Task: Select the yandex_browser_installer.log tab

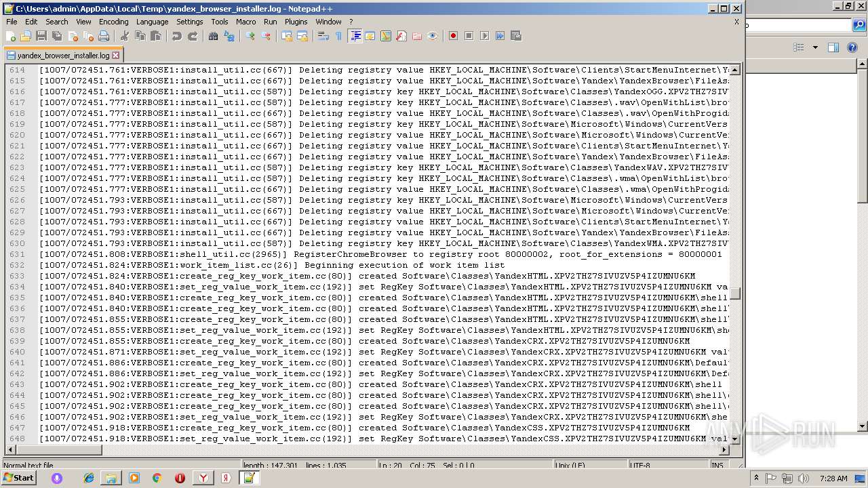Action: pyautogui.click(x=62, y=56)
